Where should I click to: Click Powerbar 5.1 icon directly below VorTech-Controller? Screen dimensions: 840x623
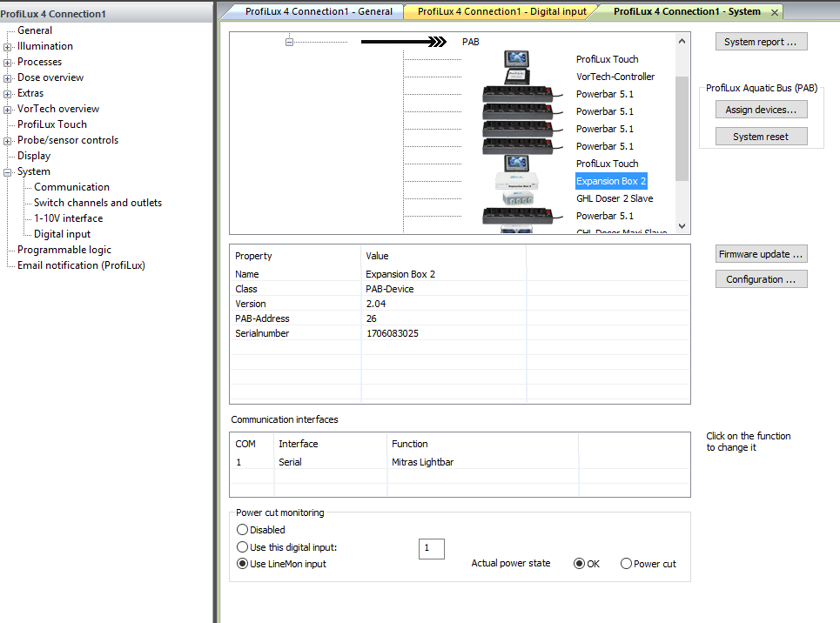pyautogui.click(x=521, y=94)
